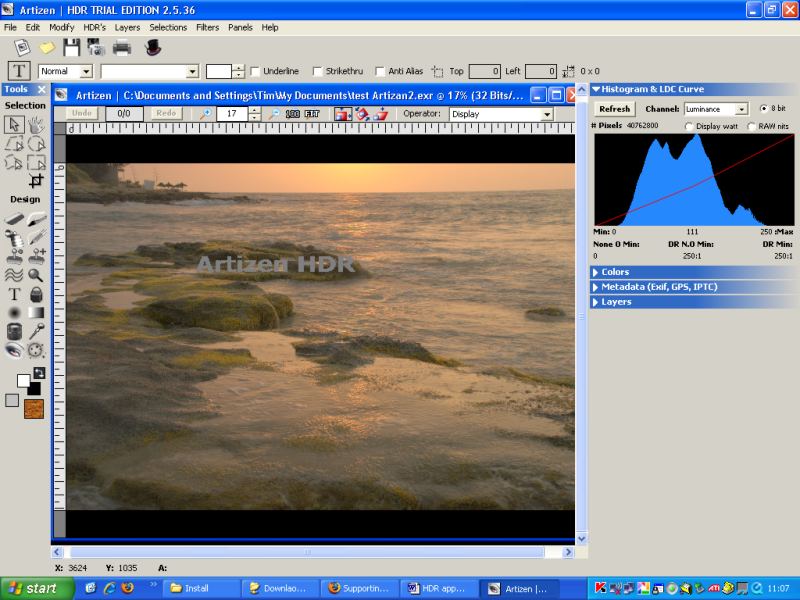800x600 pixels.
Task: Open the File menu
Action: coord(10,27)
